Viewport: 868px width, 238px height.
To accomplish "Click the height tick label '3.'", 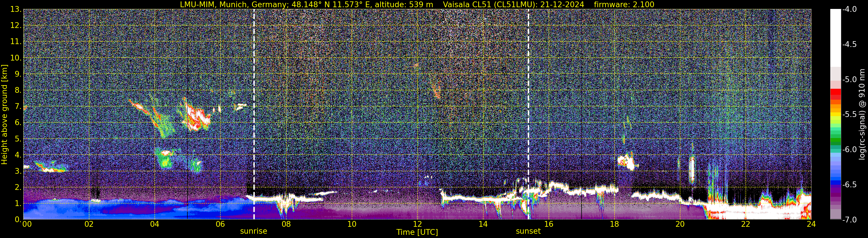I will point(18,171).
